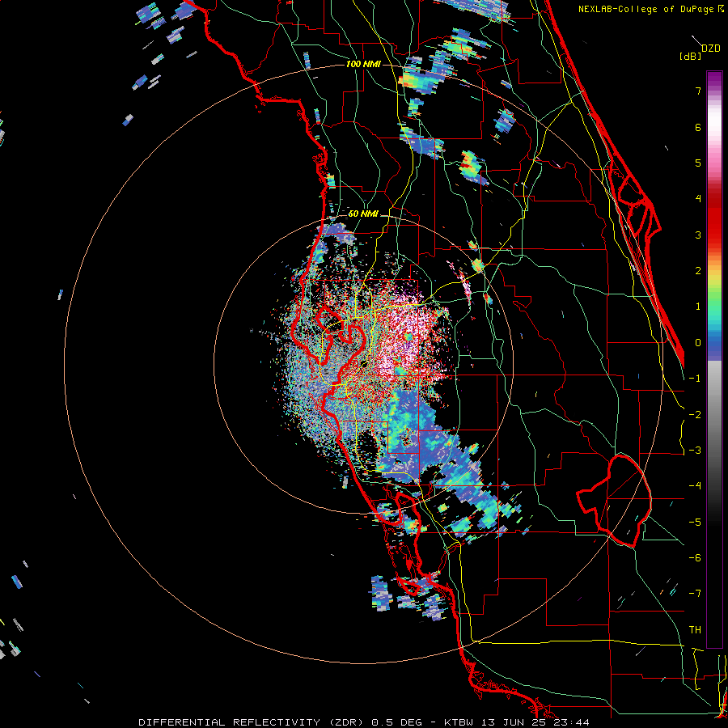Click the Differential Reflectivity KTBW caption text

tap(364, 722)
